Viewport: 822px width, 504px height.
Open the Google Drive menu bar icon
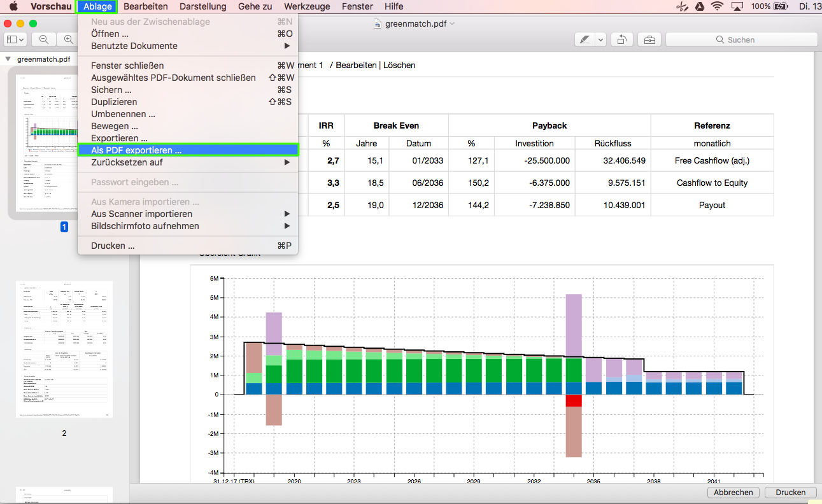coord(699,6)
